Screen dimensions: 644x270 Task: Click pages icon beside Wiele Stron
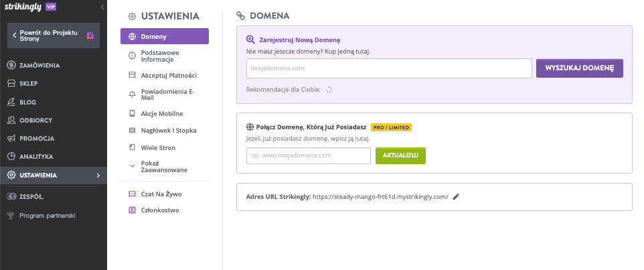133,147
